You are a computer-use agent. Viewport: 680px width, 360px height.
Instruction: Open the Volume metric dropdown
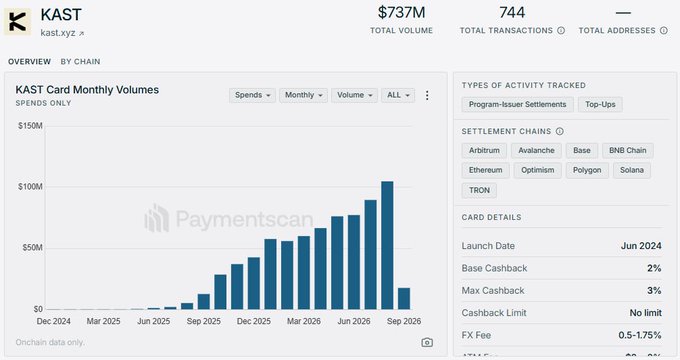[x=354, y=95]
